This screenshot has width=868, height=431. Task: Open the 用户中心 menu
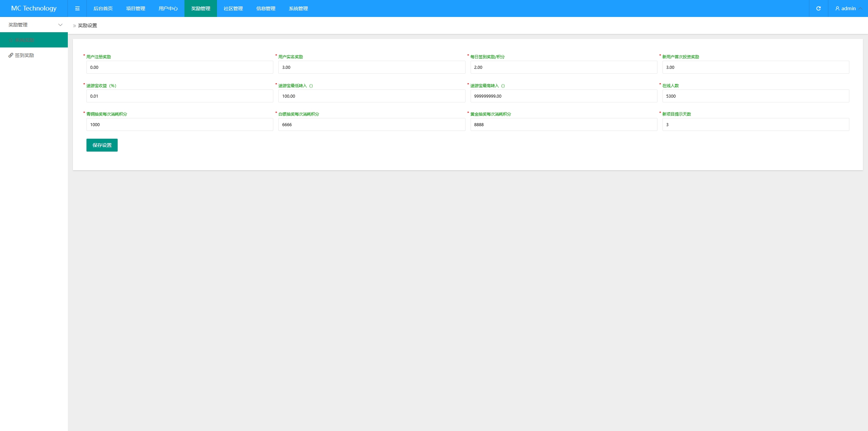point(168,8)
